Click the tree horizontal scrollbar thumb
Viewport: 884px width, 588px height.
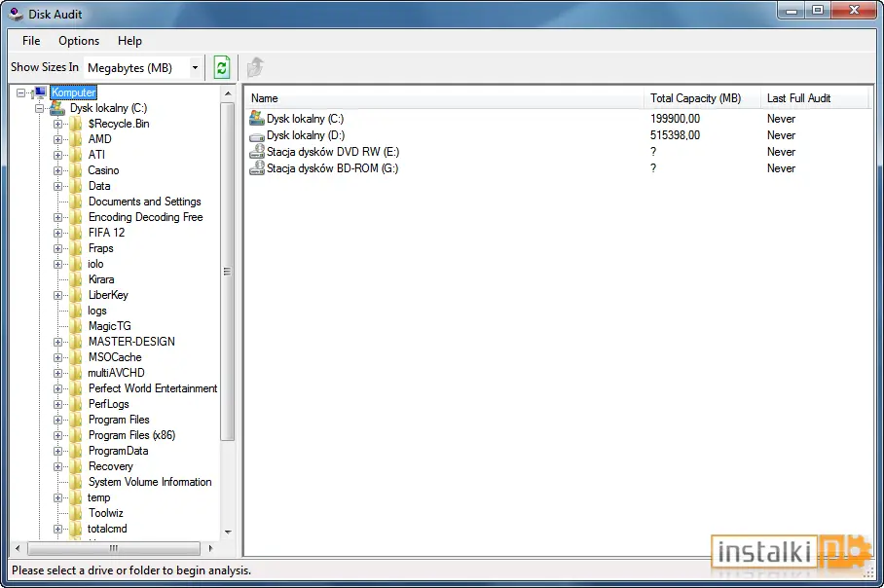coord(113,548)
